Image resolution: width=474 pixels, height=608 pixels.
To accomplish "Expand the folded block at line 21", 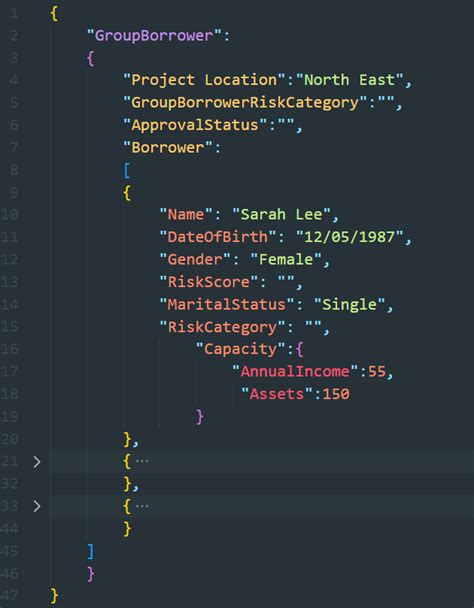I will (x=37, y=462).
